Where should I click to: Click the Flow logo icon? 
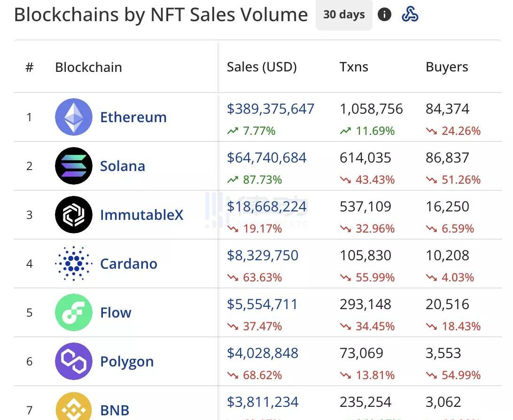(74, 312)
